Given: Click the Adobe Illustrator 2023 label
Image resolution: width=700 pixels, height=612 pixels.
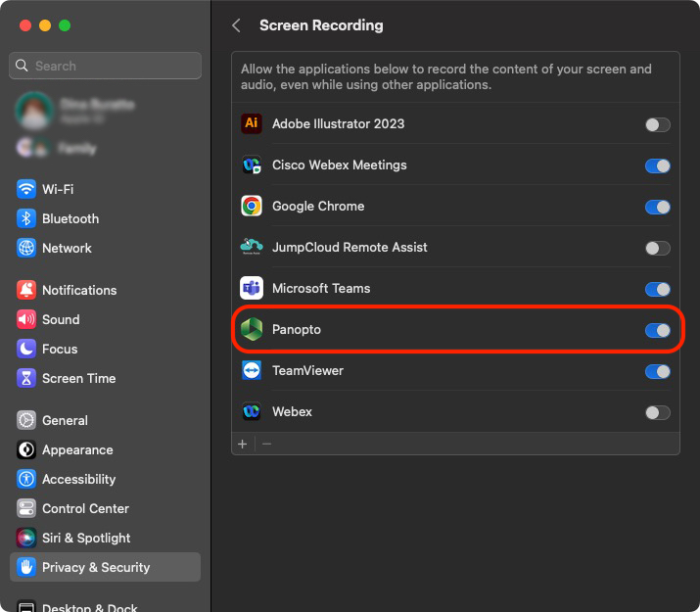Looking at the screenshot, I should [338, 123].
